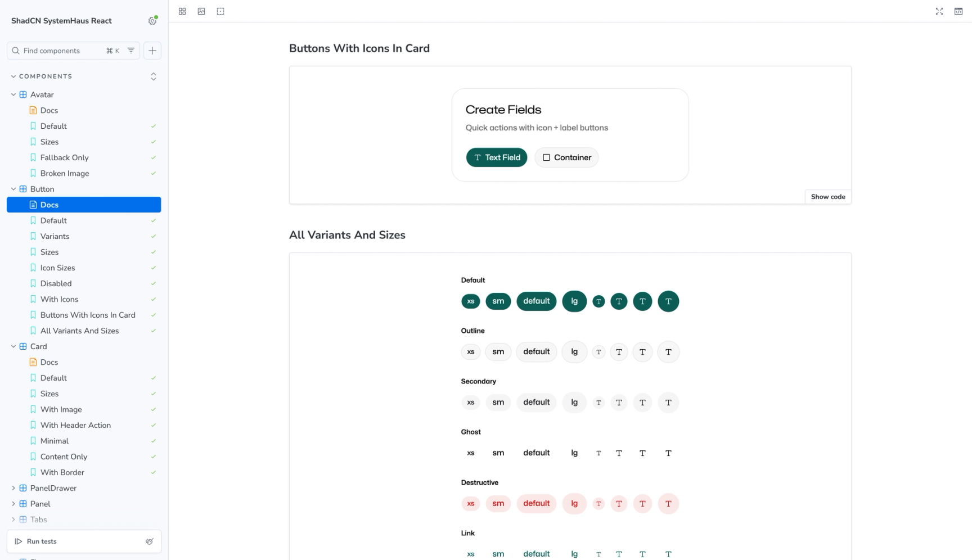The image size is (972, 560).
Task: Click Destructive variant default button
Action: point(537,504)
